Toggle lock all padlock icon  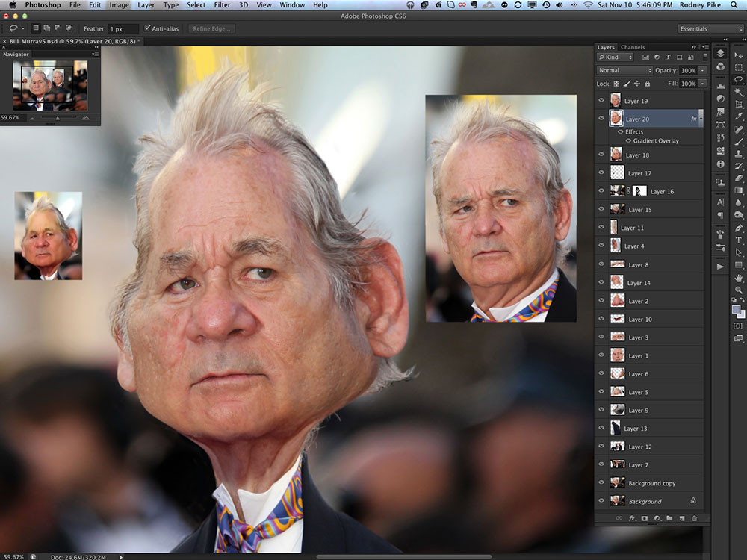(648, 84)
